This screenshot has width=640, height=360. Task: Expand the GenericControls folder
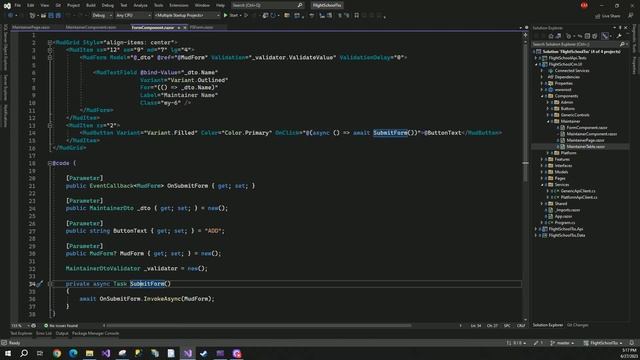click(x=548, y=115)
